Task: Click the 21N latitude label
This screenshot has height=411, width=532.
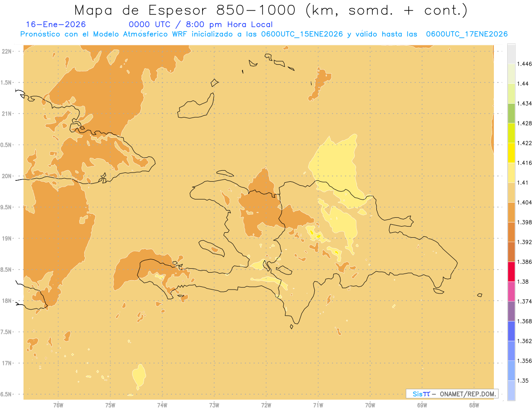Action: pos(7,114)
